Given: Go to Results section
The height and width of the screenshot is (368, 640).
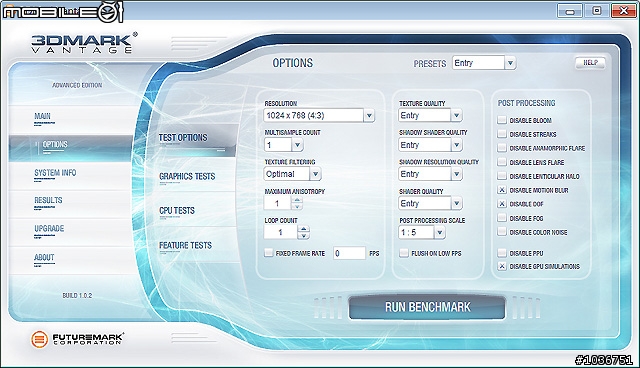Looking at the screenshot, I should 48,200.
